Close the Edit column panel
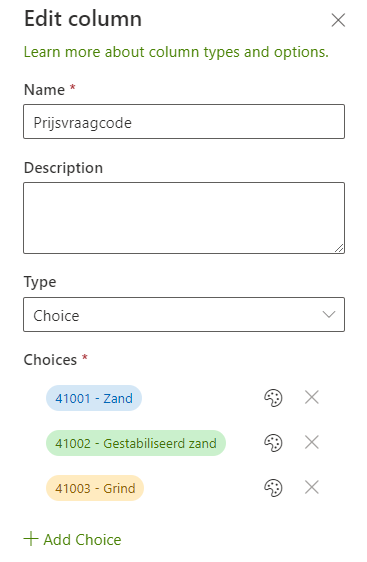This screenshot has width=367, height=562. [x=338, y=20]
